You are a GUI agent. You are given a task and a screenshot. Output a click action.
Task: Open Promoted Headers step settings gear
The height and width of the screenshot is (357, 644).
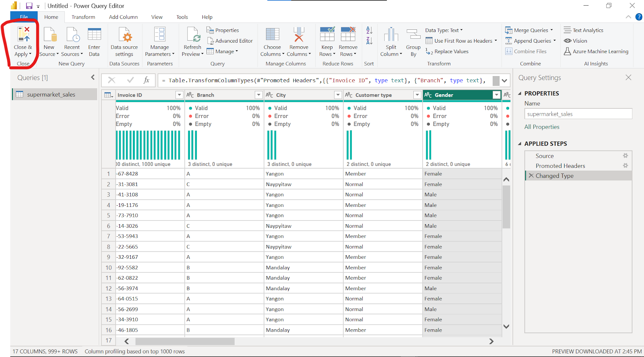(625, 165)
